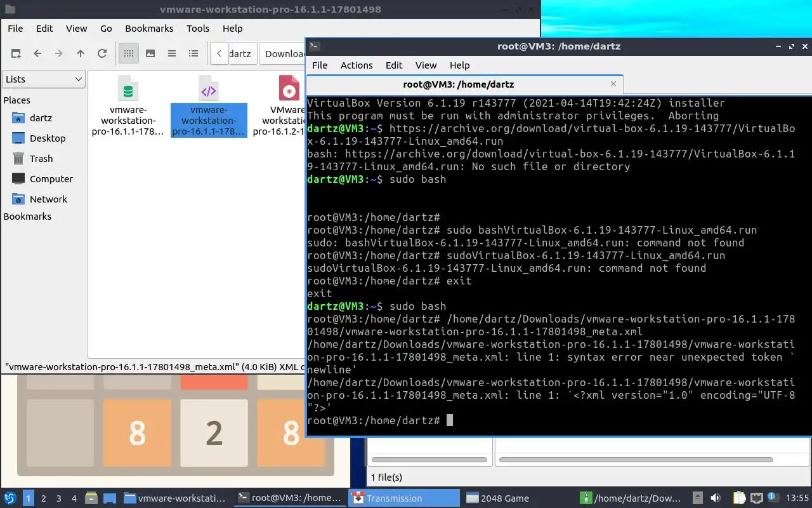The height and width of the screenshot is (508, 812).
Task: Reload the current folder
Action: coord(102,53)
